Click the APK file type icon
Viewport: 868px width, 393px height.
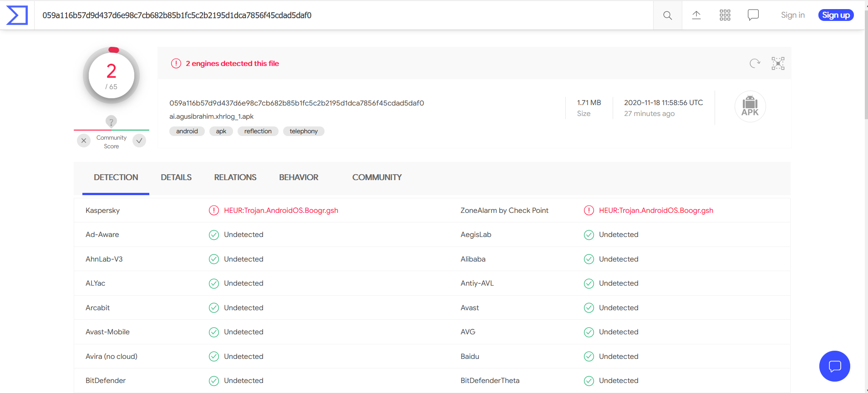pyautogui.click(x=750, y=106)
